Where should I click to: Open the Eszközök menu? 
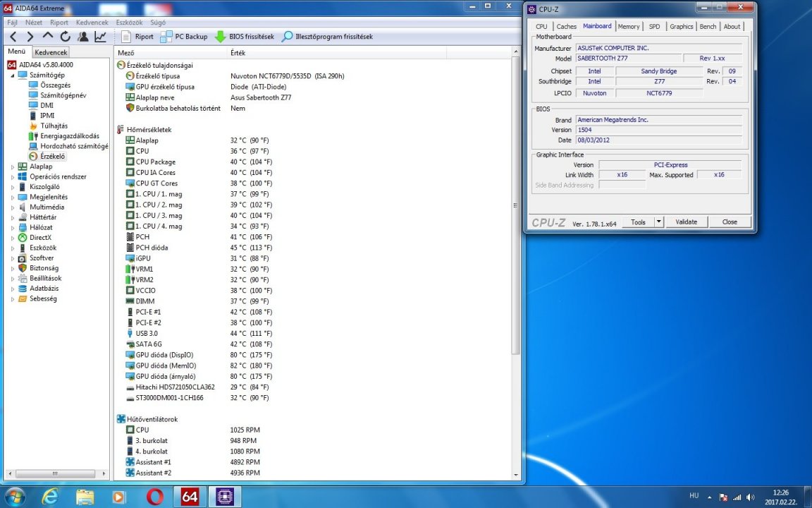click(x=130, y=23)
